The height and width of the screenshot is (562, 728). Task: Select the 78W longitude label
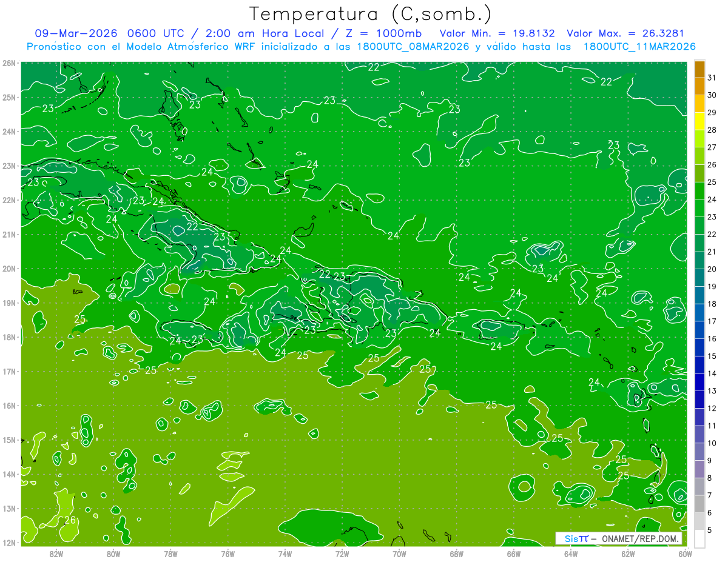(170, 553)
